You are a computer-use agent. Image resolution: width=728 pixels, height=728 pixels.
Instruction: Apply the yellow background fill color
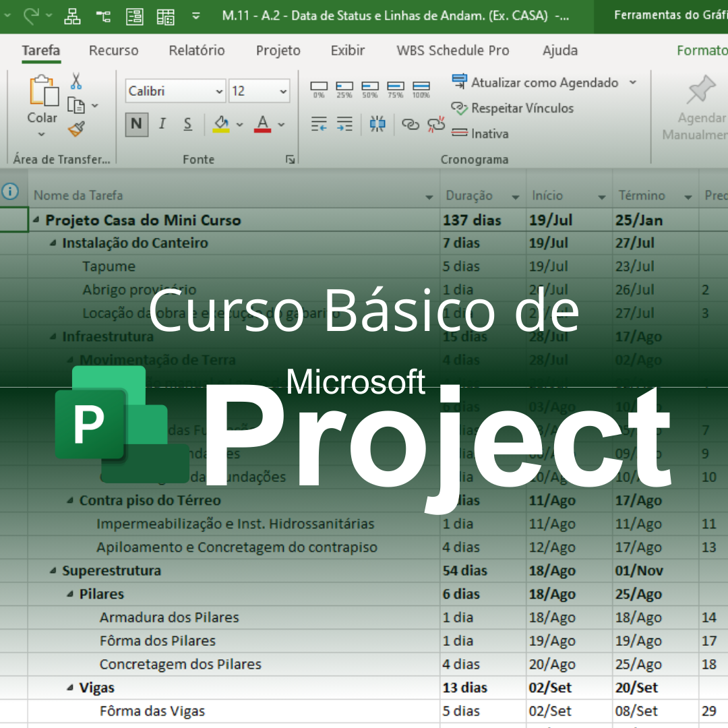click(221, 125)
